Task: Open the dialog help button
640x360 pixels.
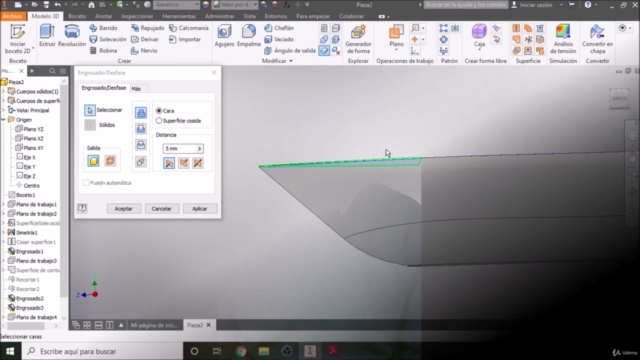Action: (x=82, y=208)
